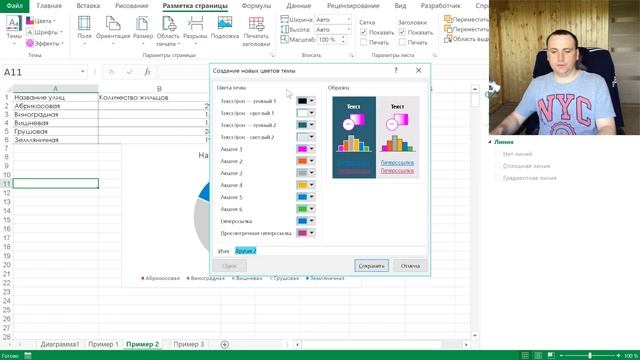Pick color for Text/Background Dark 2
The width and height of the screenshot is (640, 360).
point(306,125)
